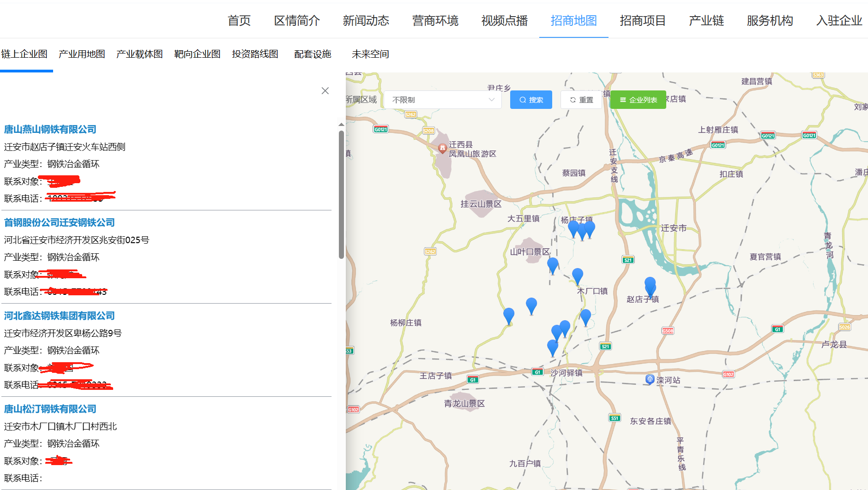Click the scrollbar up arrow

click(341, 125)
